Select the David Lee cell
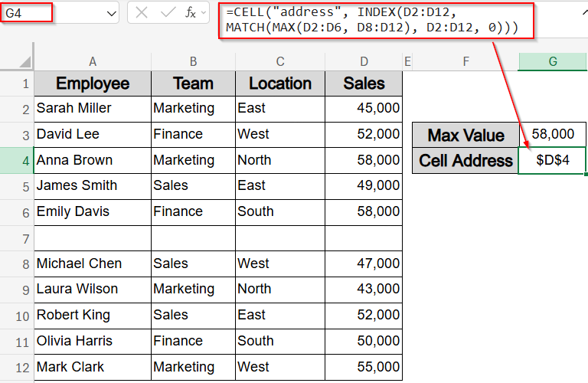The image size is (588, 383). tap(93, 135)
